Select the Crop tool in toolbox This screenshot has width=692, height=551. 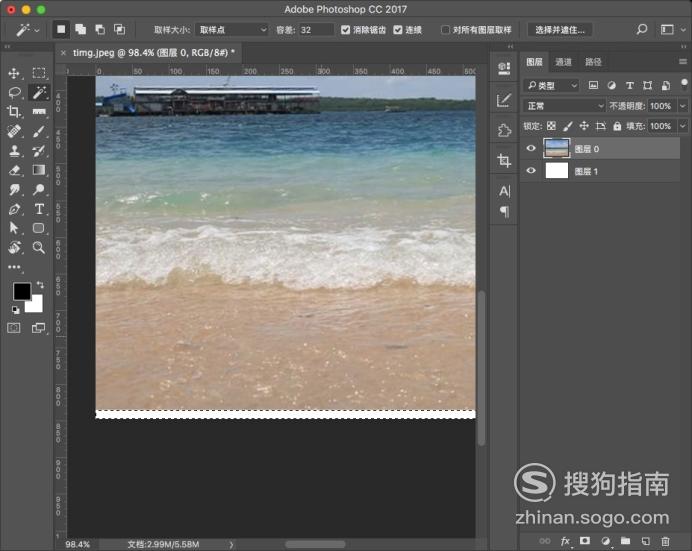(x=14, y=112)
